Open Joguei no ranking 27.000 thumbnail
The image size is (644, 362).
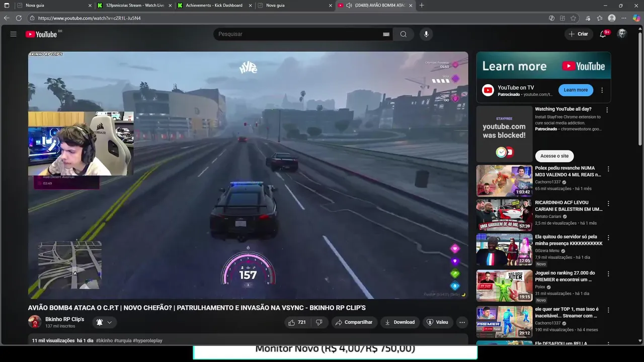(504, 286)
